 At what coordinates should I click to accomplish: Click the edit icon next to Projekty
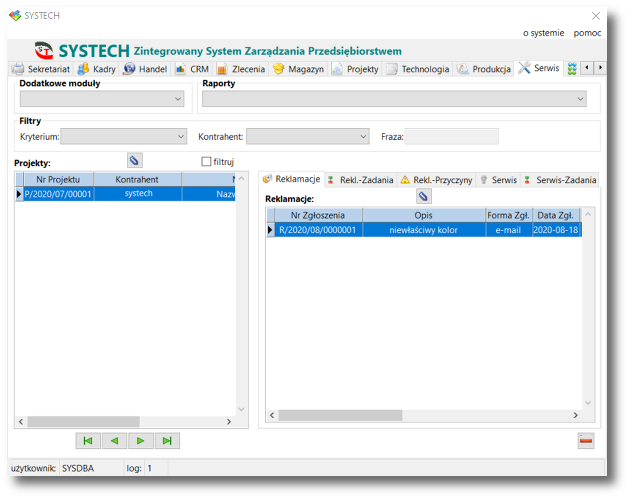point(135,161)
